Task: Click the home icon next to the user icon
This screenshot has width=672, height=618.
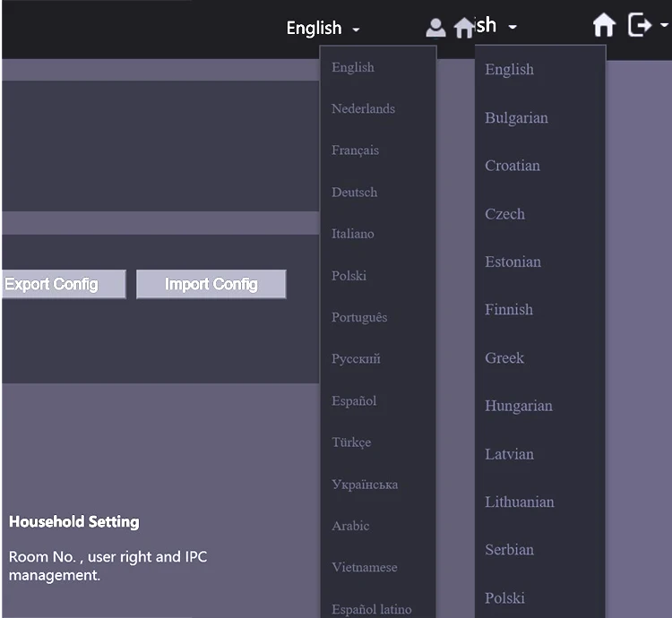Action: [464, 29]
